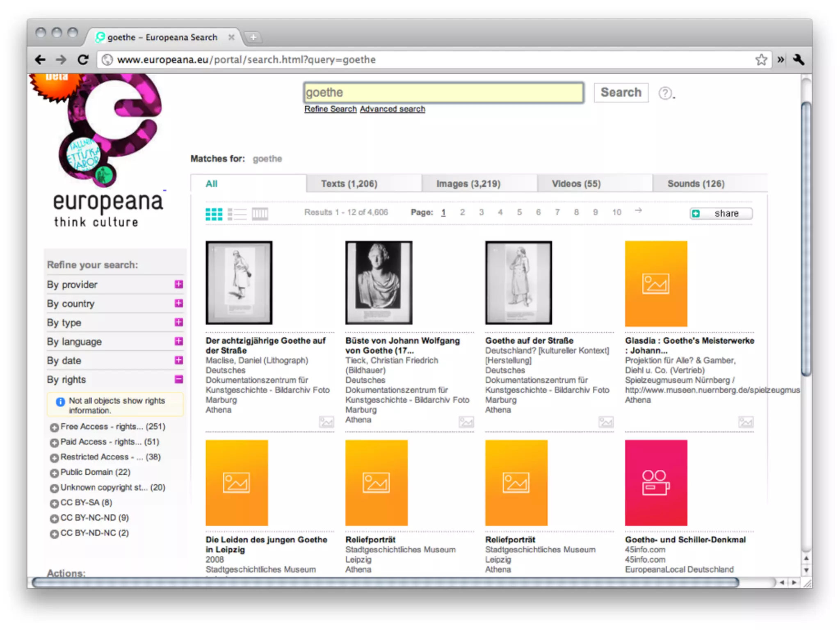
Task: Select the timeline view icon
Action: coord(260,214)
